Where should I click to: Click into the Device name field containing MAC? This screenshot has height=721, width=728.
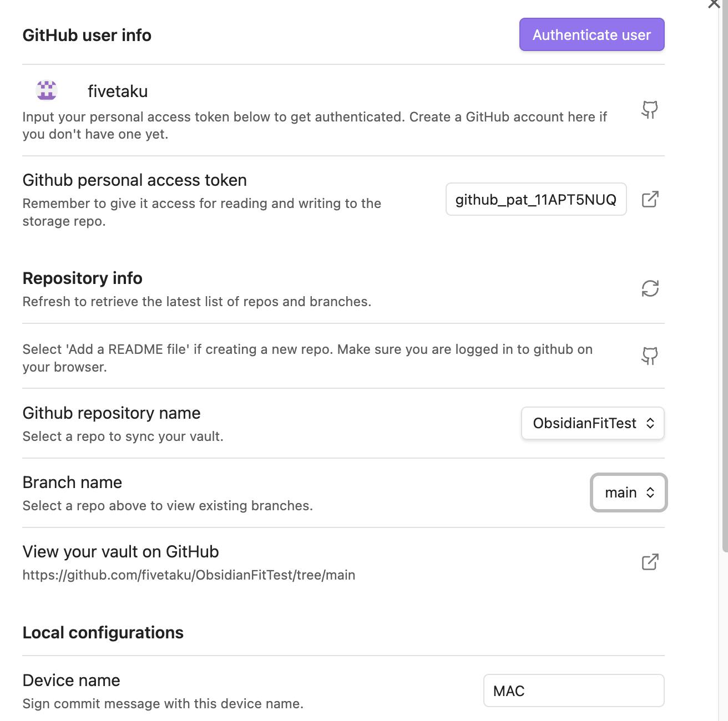573,690
